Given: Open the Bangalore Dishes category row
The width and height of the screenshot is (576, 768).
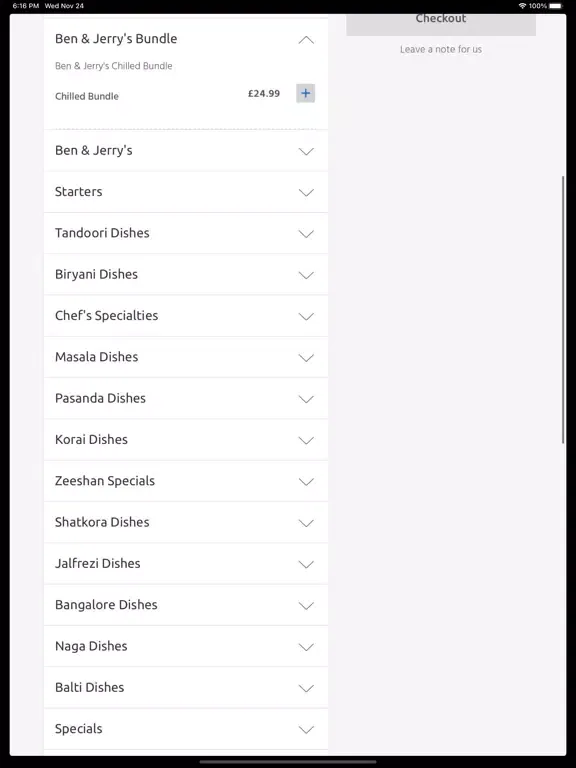Looking at the screenshot, I should coord(186,605).
